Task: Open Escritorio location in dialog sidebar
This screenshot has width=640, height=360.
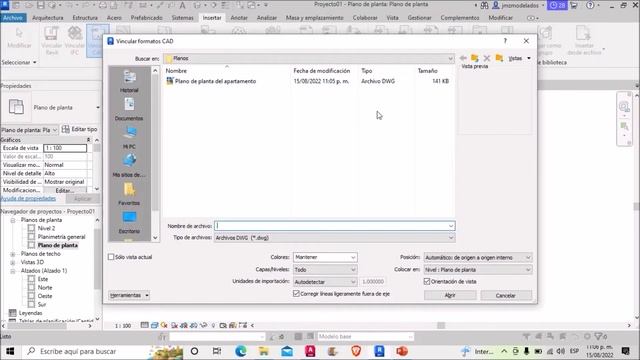Action: click(129, 222)
